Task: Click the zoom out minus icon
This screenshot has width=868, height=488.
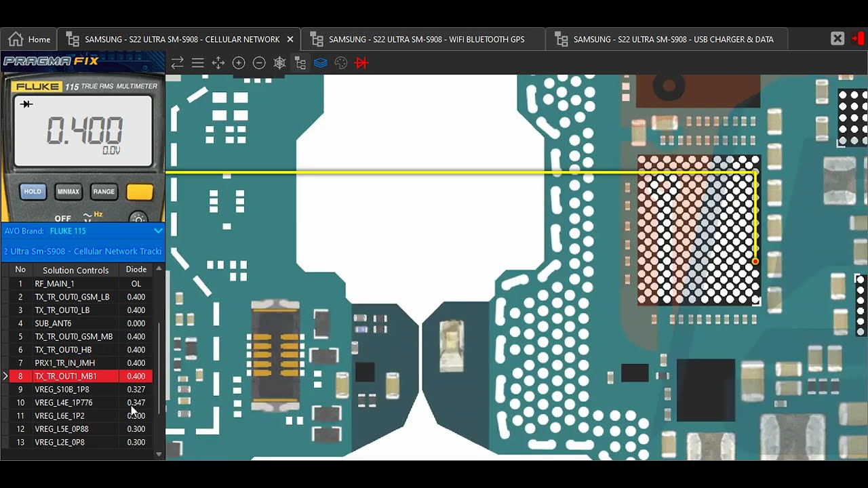Action: click(x=259, y=63)
